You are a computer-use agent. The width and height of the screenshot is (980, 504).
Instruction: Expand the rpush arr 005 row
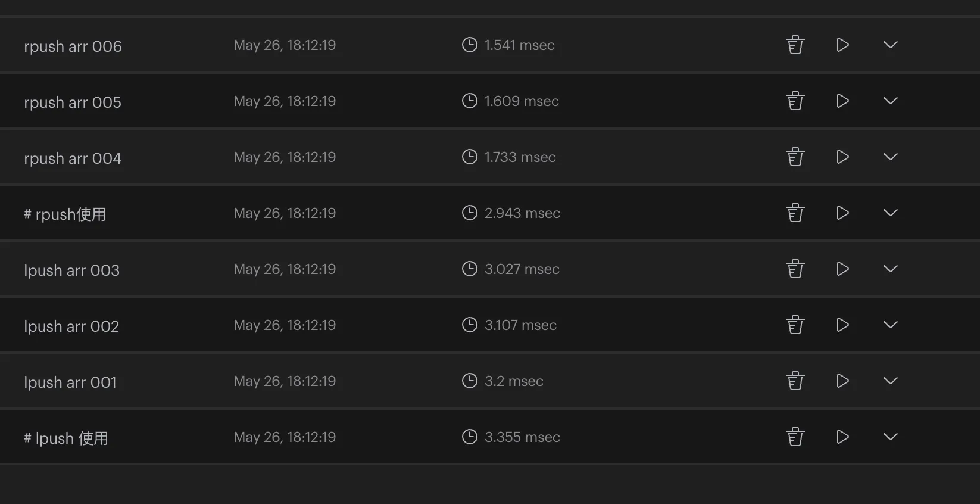coord(890,101)
